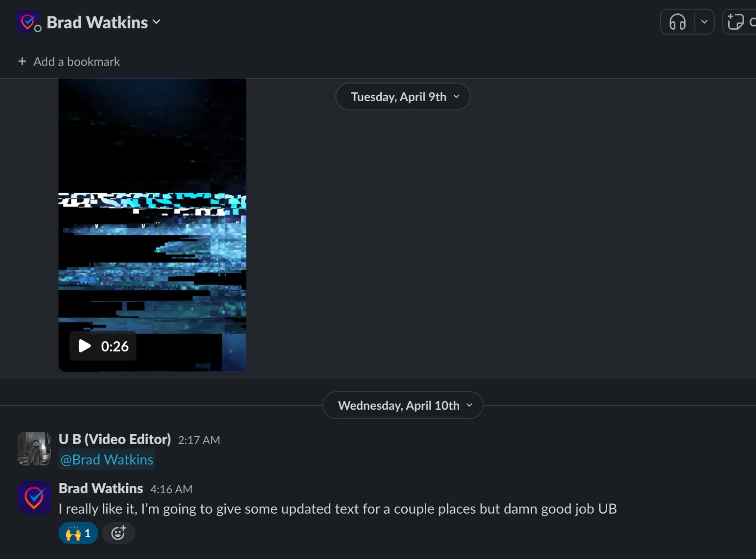
Task: Click the U B (Video Editor) sender name
Action: [x=115, y=439]
